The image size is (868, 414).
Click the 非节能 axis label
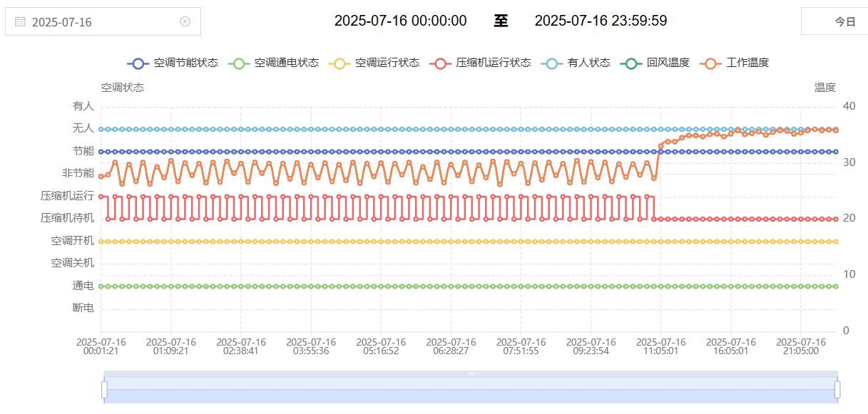pos(78,173)
